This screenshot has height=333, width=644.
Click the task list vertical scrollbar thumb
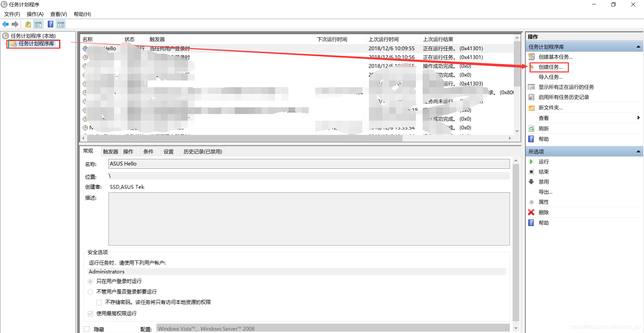517,64
